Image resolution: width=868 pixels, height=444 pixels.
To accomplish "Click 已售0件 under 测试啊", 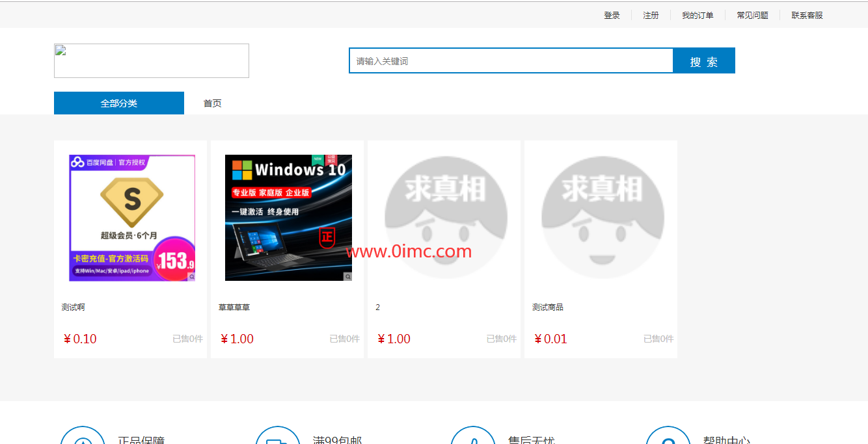I will (188, 339).
